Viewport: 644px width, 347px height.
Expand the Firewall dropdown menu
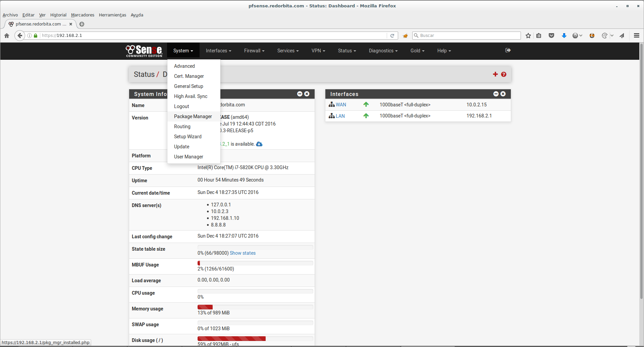[254, 51]
